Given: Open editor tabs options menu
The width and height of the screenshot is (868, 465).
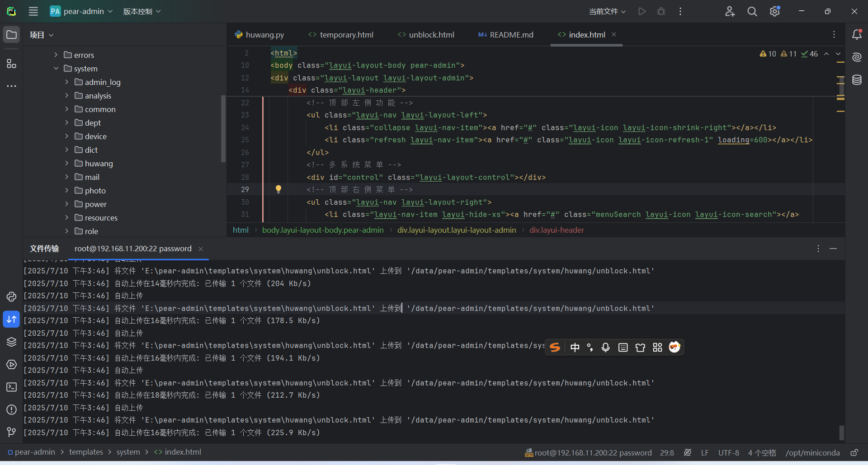Looking at the screenshot, I should pyautogui.click(x=834, y=35).
